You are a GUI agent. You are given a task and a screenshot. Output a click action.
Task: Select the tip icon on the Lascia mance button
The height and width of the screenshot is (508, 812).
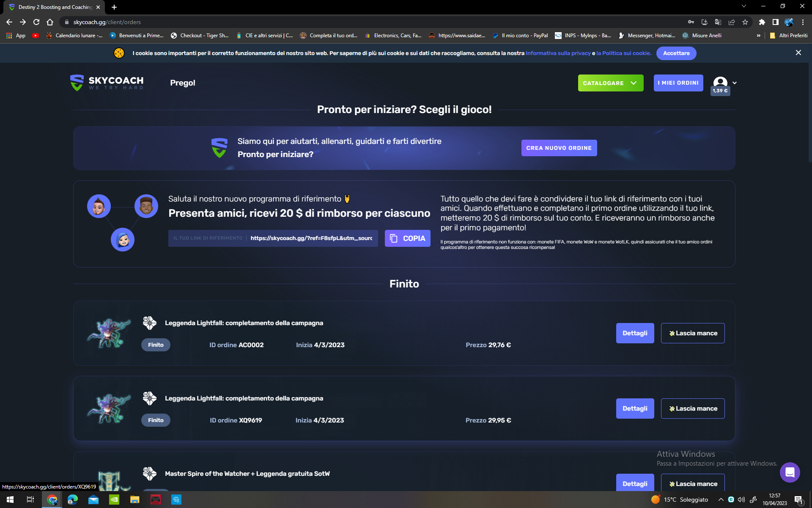(x=671, y=333)
